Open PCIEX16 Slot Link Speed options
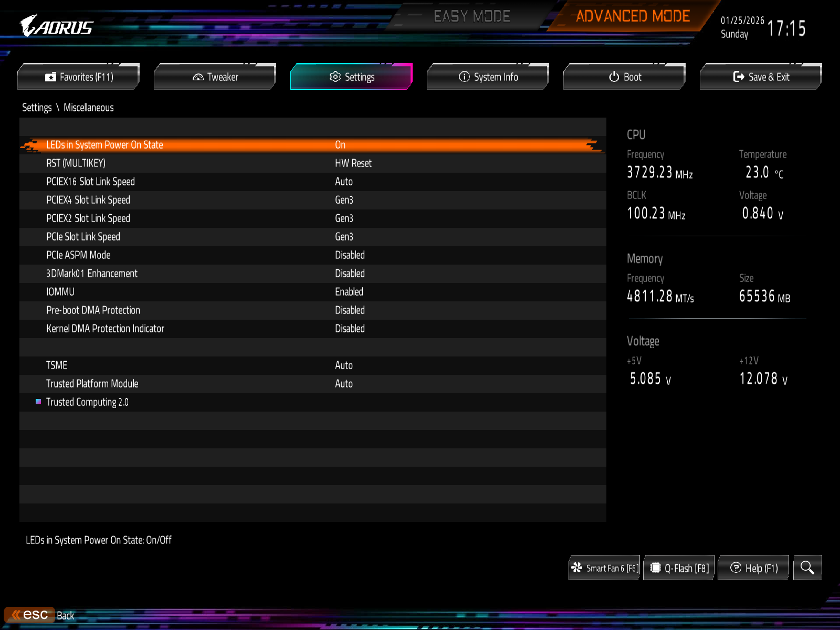Viewport: 840px width, 630px height. 344,182
